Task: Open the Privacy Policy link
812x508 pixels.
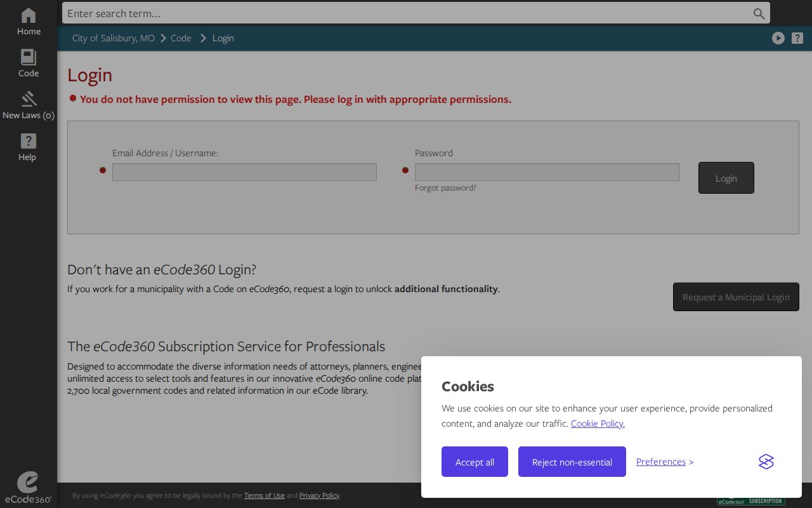Action: coord(319,495)
